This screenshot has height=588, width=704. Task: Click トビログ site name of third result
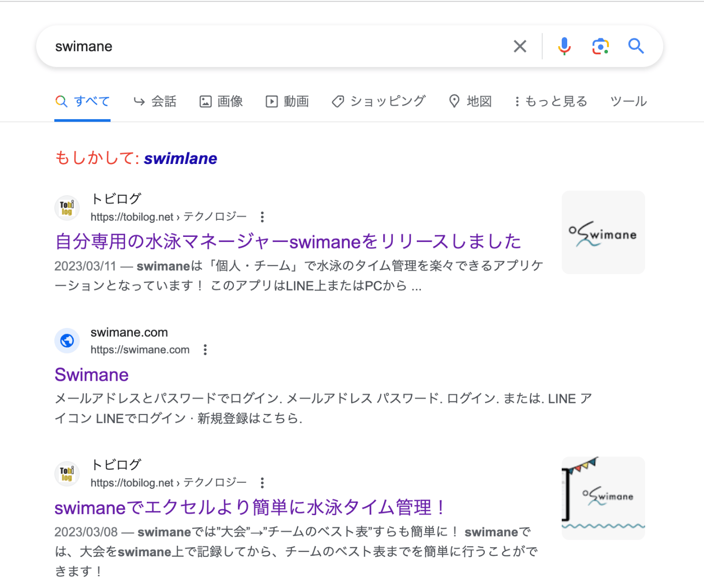116,465
